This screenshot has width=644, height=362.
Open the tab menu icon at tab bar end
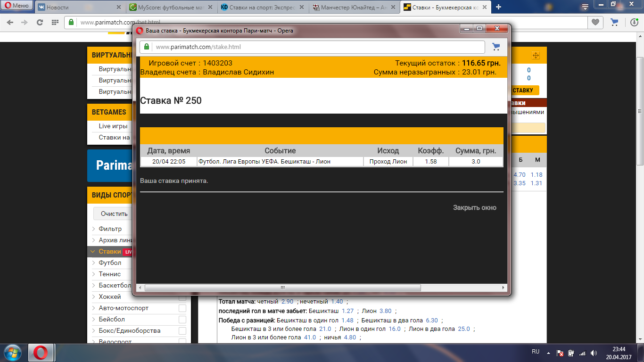pyautogui.click(x=585, y=7)
